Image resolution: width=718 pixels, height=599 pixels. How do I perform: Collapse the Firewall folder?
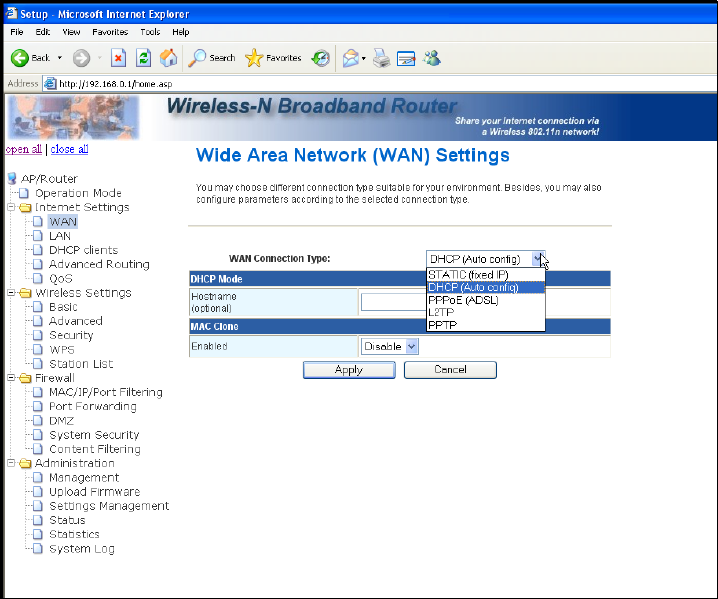[11, 378]
